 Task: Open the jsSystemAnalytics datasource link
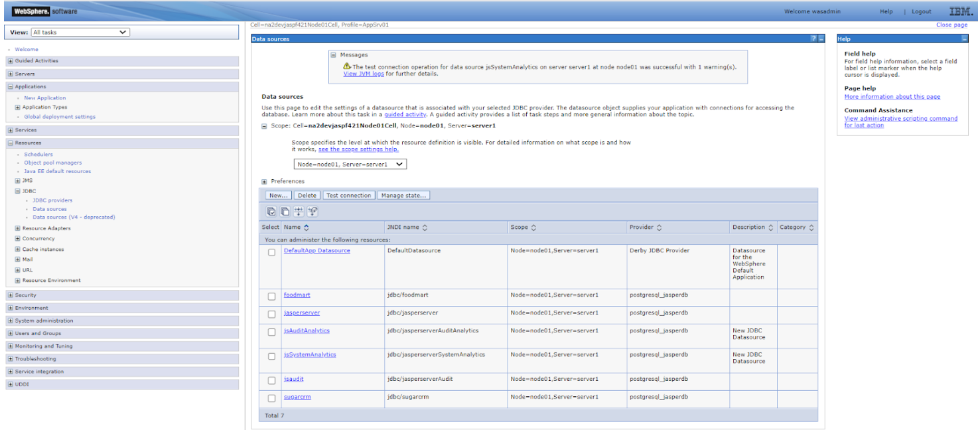[x=310, y=354]
